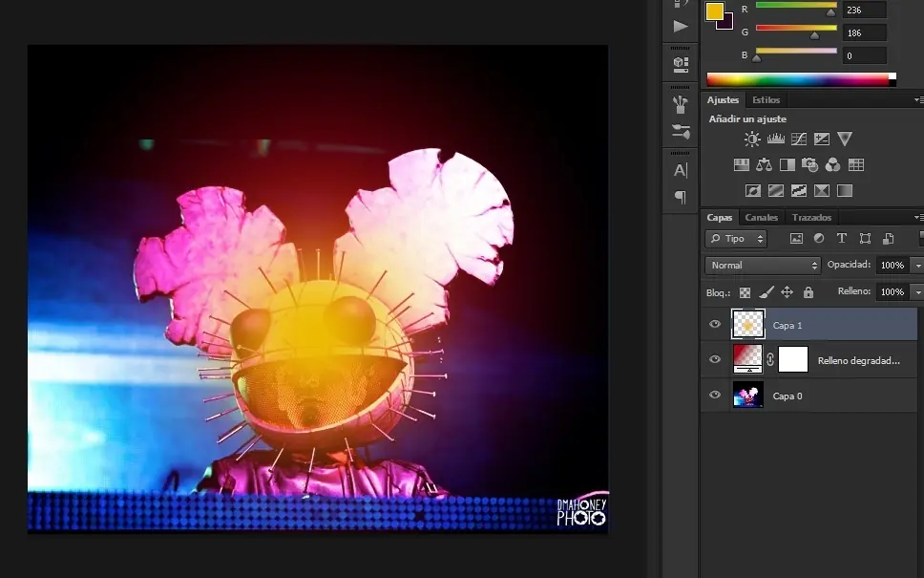Lock layer position
This screenshot has height=578, width=924.
point(787,292)
